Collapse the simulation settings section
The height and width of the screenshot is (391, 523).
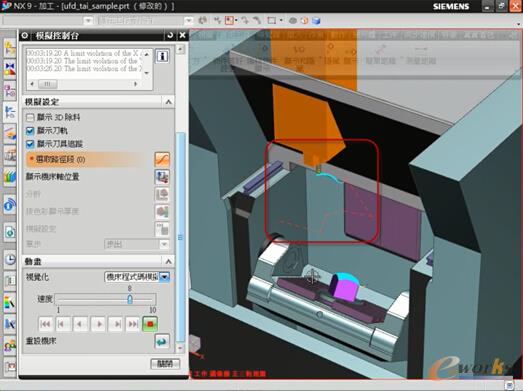[x=168, y=102]
